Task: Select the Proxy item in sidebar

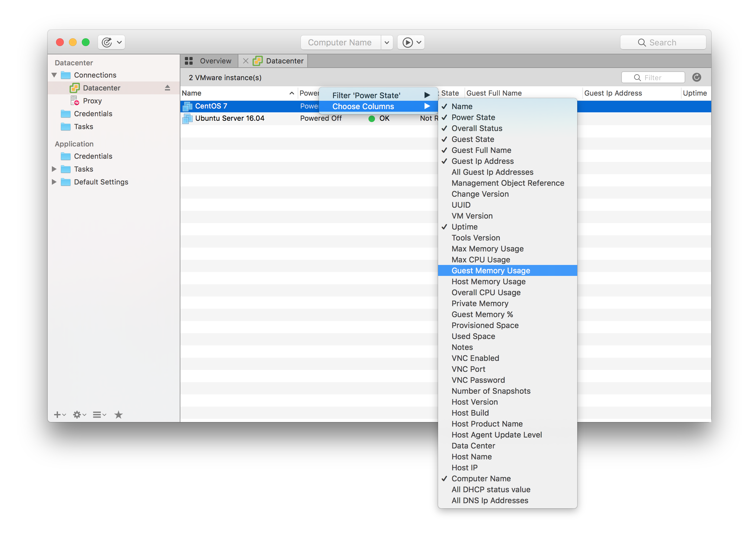Action: [92, 101]
